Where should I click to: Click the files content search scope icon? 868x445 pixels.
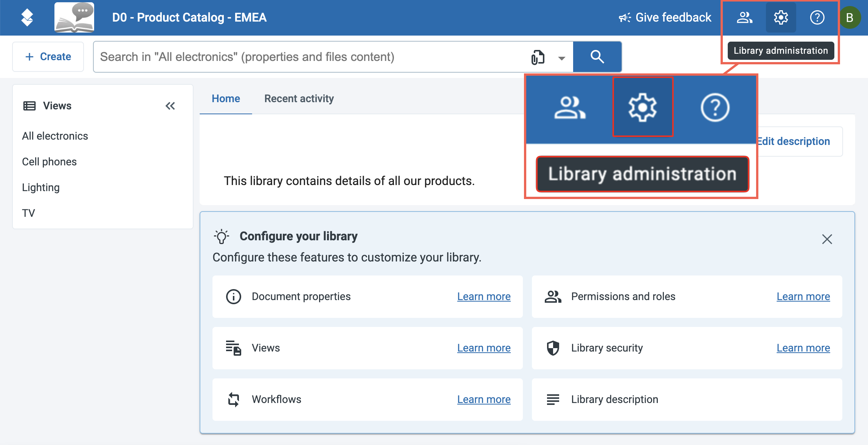pos(538,57)
